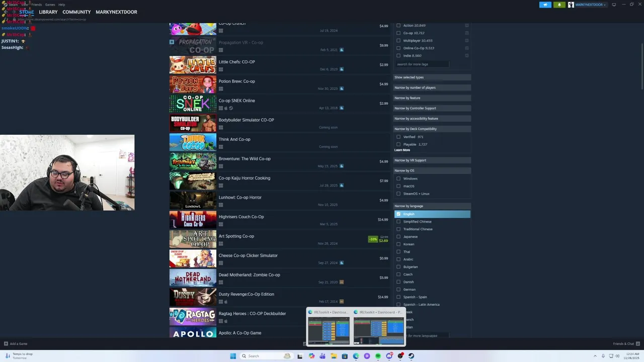Screen dimensions: 644x362
Task: Click Art Spotting Co-op -10% discount price
Action: coord(378,239)
